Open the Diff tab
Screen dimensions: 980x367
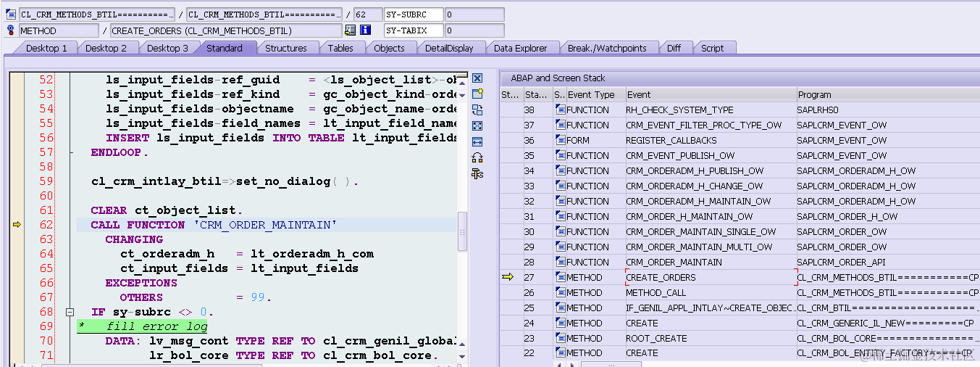click(x=674, y=48)
